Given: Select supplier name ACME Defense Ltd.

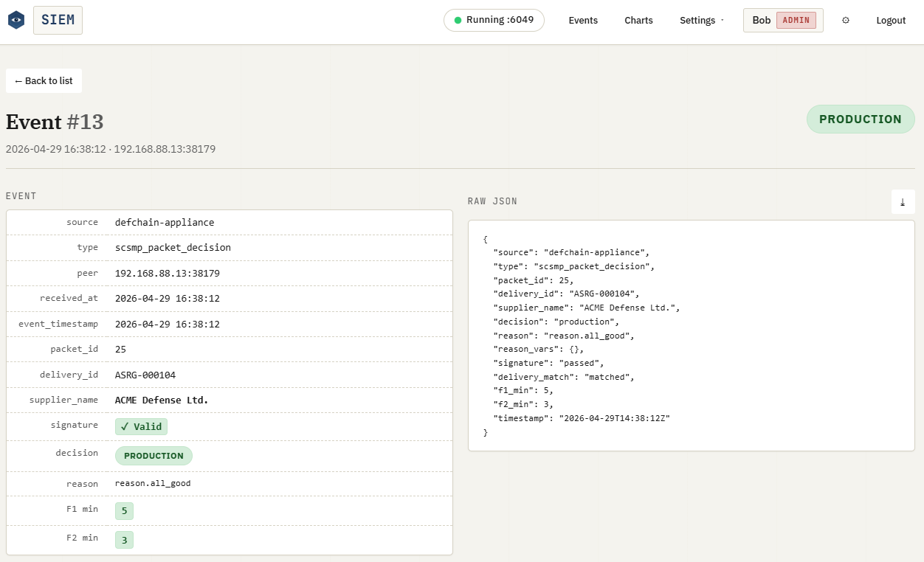Looking at the screenshot, I should coord(162,400).
